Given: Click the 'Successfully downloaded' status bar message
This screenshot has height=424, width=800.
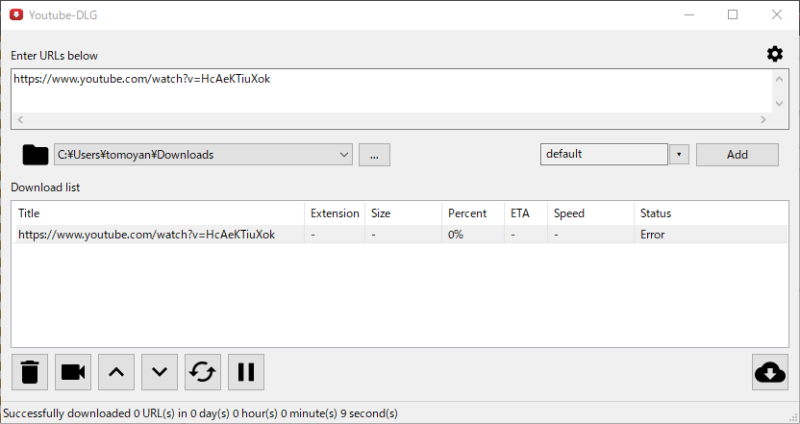Looking at the screenshot, I should [201, 413].
